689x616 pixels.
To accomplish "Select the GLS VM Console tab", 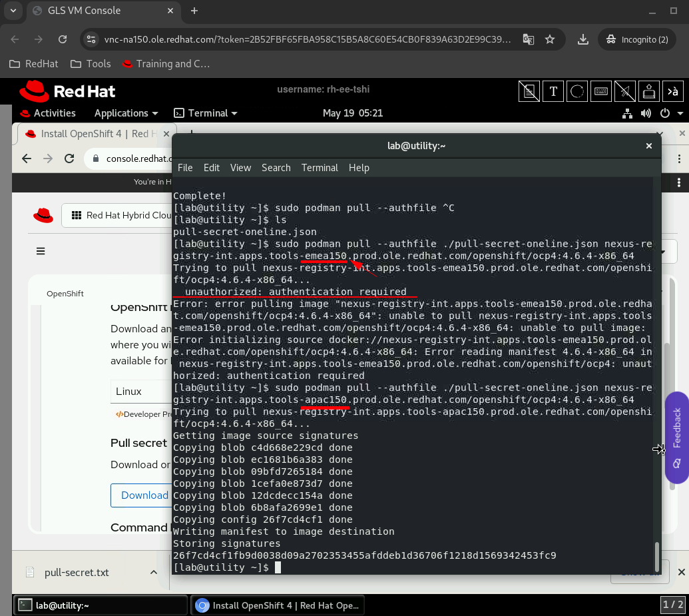I will pyautogui.click(x=103, y=11).
